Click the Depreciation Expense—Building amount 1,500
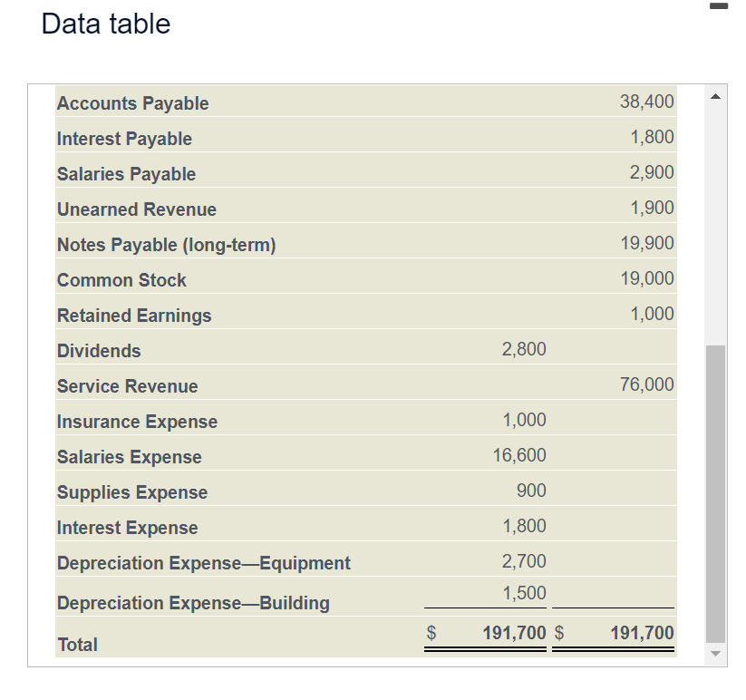This screenshot has width=746, height=700. [526, 593]
